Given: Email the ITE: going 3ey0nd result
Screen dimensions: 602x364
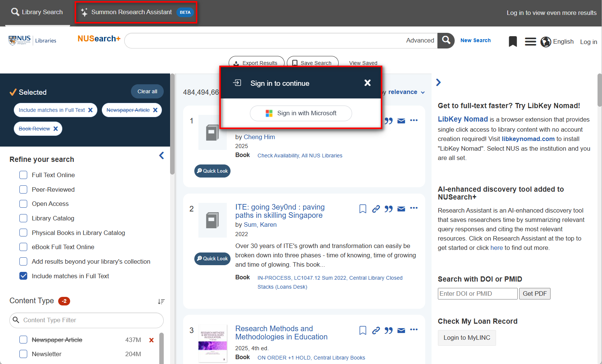Looking at the screenshot, I should pyautogui.click(x=401, y=209).
